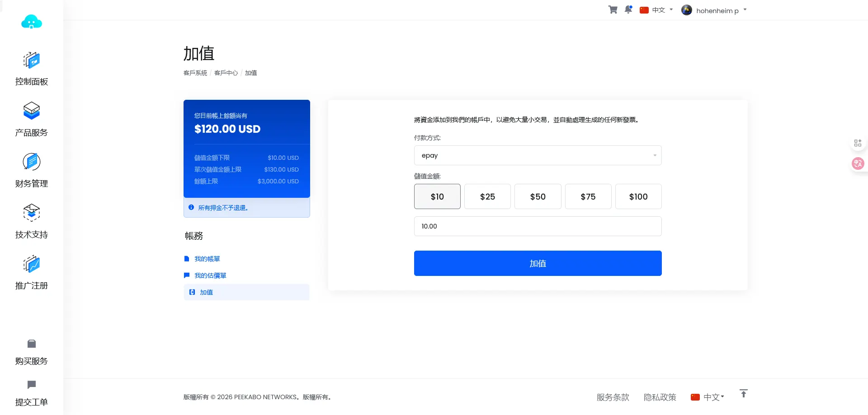Open the shopping cart icon

tap(613, 10)
